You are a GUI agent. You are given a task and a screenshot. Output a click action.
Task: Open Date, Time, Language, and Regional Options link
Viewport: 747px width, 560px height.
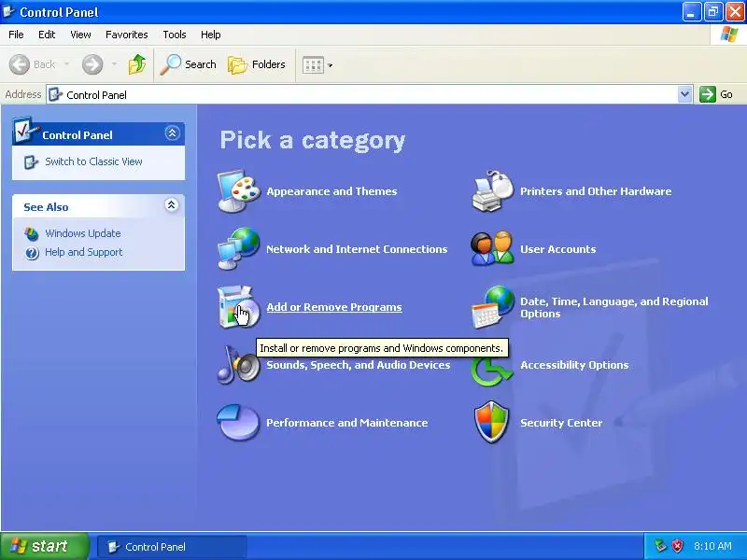pos(614,307)
